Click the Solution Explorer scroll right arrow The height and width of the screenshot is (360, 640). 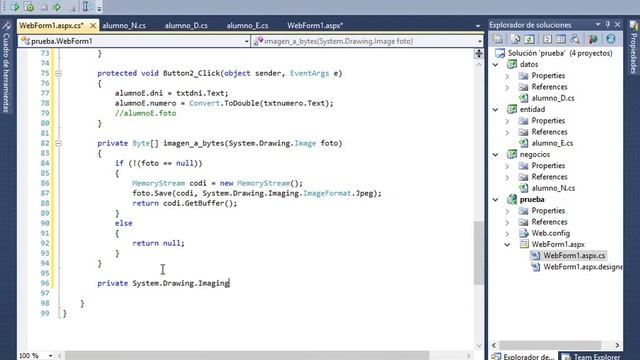(617, 345)
